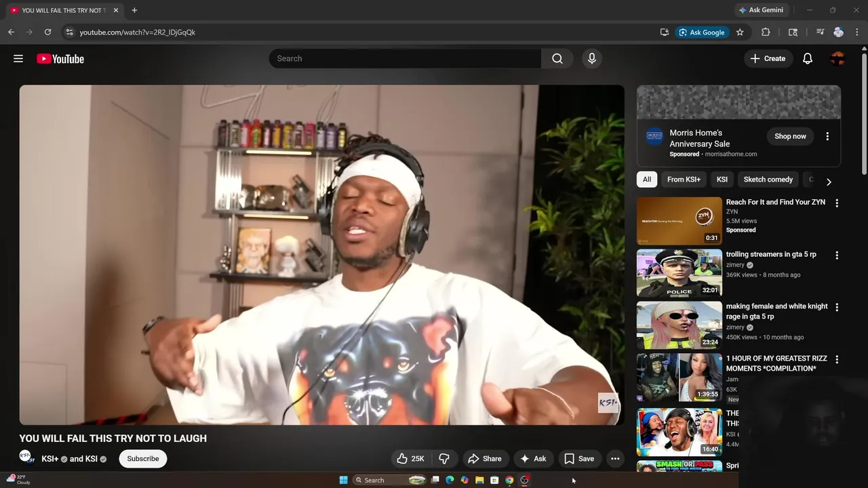This screenshot has height=488, width=868.
Task: Install app icon in address bar
Action: point(665,32)
